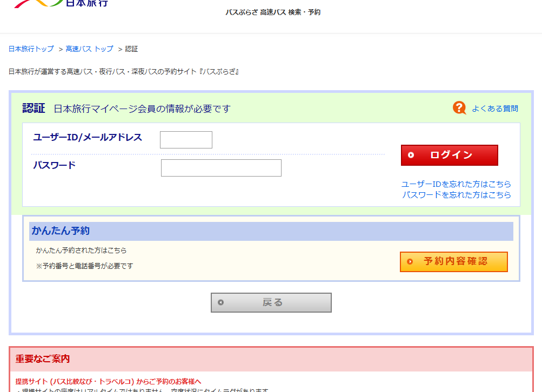The height and width of the screenshot is (392, 542).
Task: Select the かんたん予約 section heading
Action: coord(61,231)
